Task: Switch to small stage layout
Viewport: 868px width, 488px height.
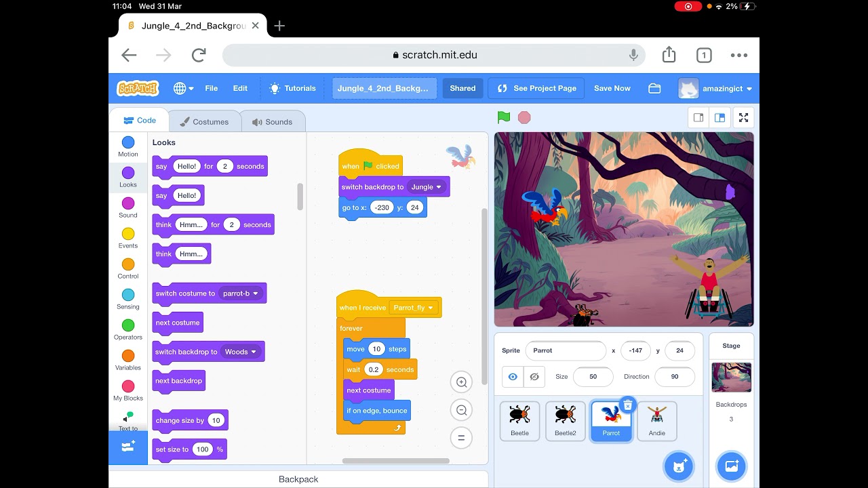Action: tap(698, 117)
